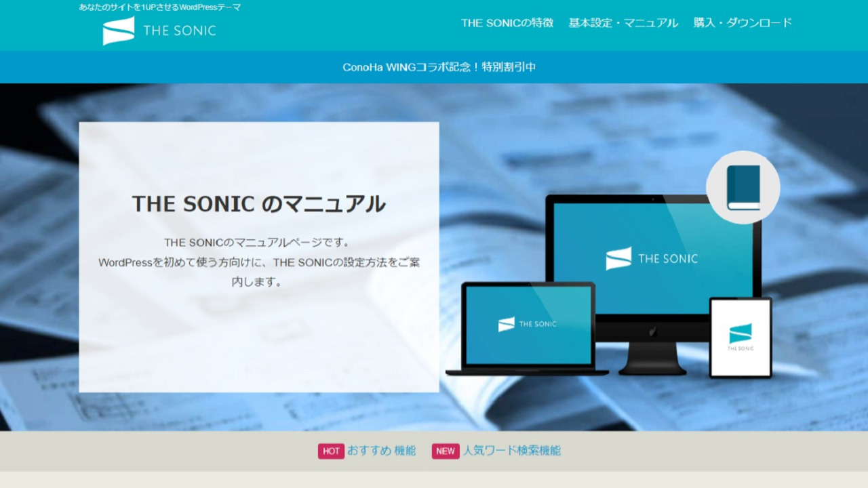This screenshot has height=488, width=868.
Task: Click the NEW badge
Action: (446, 451)
